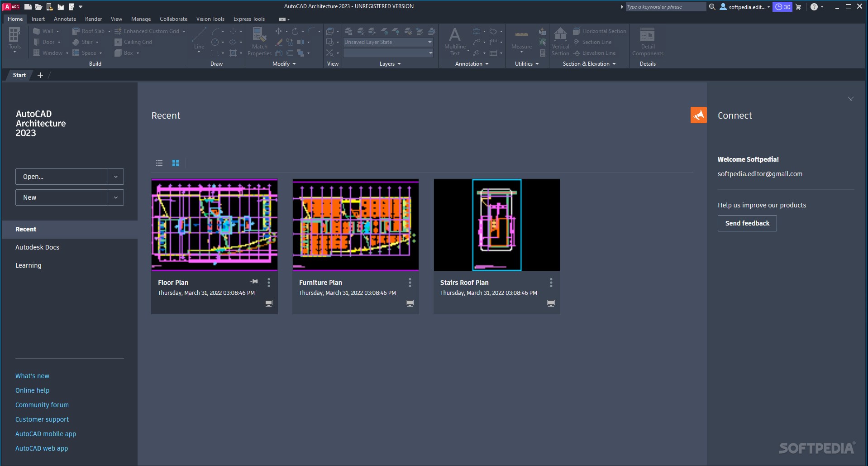Open the Customer support link
The image size is (868, 466).
coord(42,419)
